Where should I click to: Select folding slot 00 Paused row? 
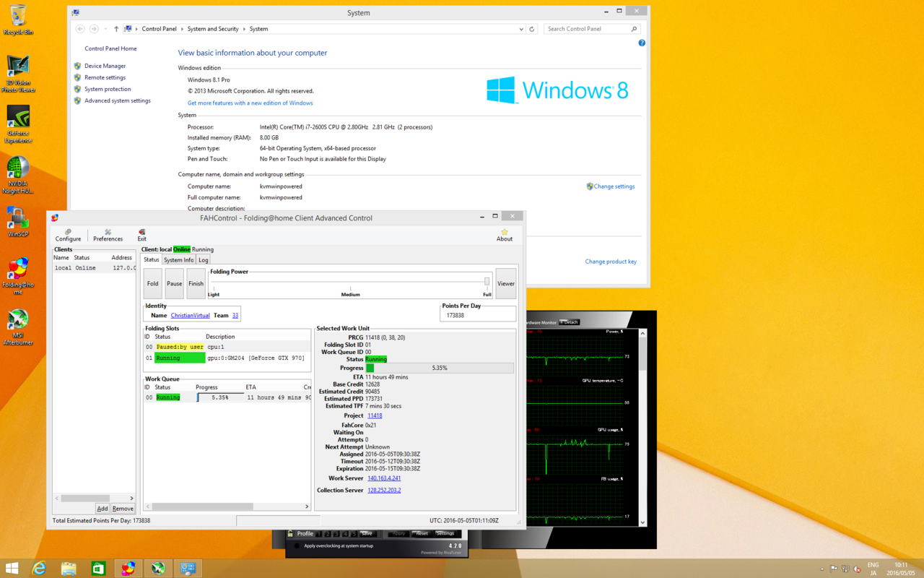coord(227,347)
